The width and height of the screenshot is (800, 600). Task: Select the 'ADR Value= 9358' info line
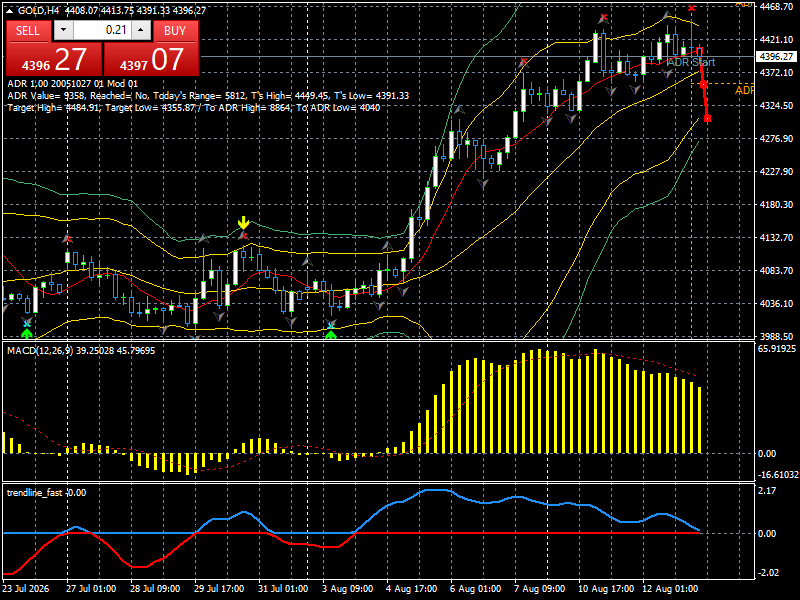(208, 95)
